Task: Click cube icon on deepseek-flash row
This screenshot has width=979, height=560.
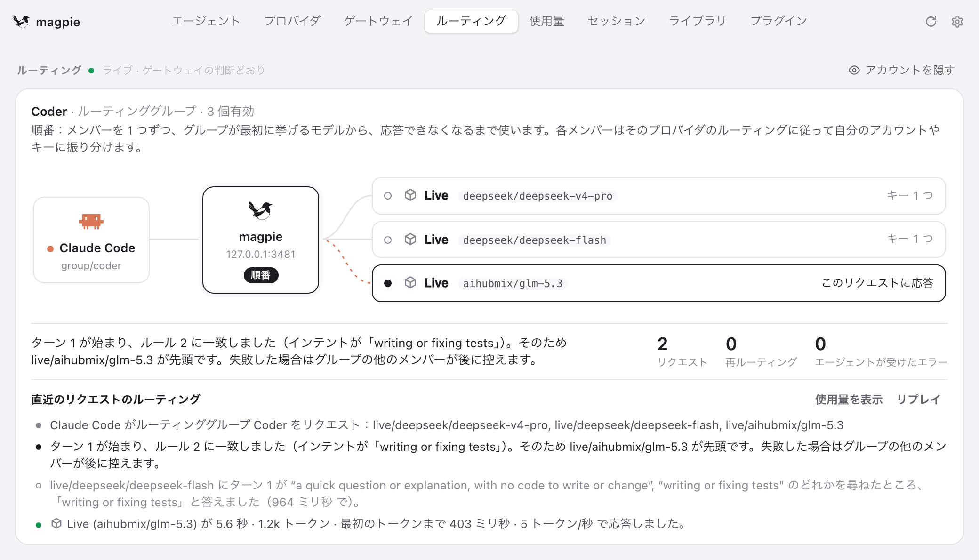Action: 410,240
